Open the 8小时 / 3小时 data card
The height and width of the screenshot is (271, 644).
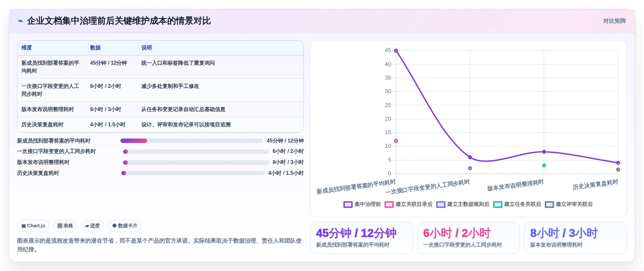click(575, 238)
